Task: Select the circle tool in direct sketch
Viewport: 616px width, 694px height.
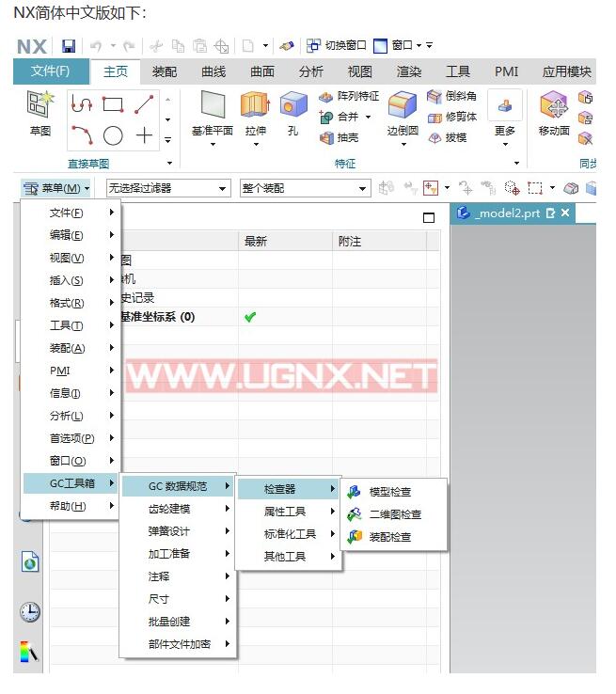Action: 113,136
